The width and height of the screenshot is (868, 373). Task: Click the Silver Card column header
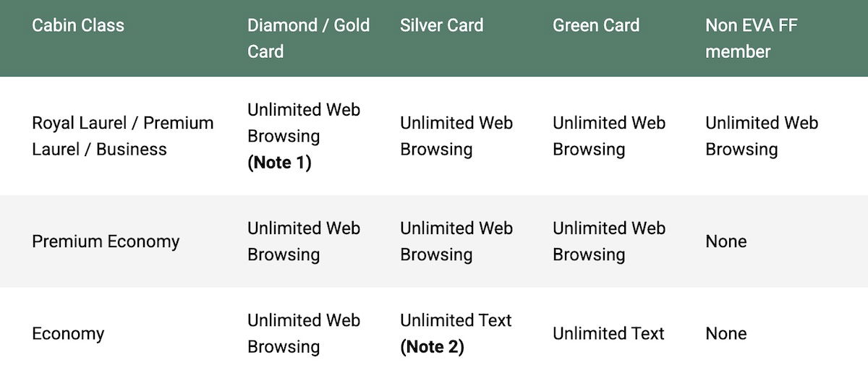point(441,25)
